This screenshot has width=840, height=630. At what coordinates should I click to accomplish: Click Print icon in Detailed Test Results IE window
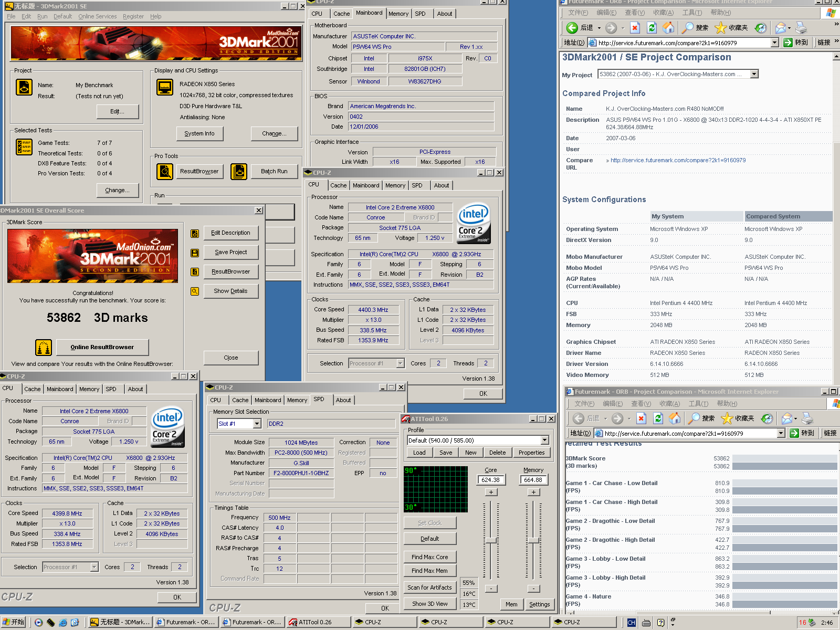coord(807,418)
